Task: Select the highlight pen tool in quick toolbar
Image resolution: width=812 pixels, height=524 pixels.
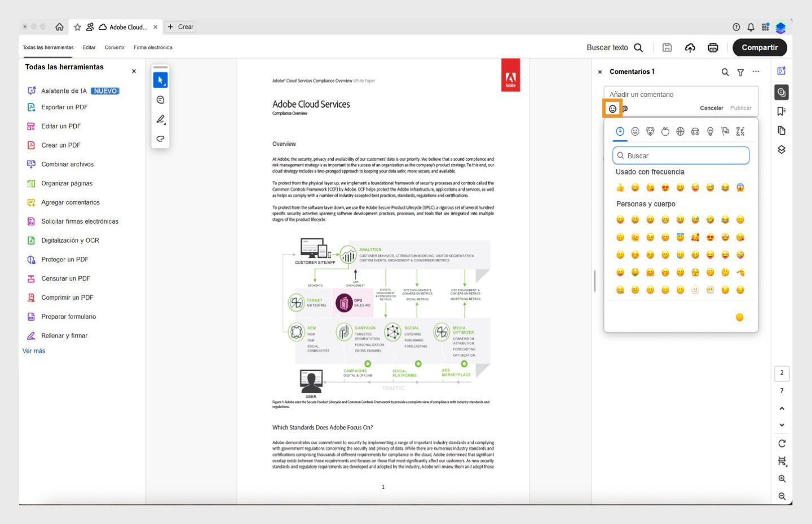Action: click(x=160, y=119)
